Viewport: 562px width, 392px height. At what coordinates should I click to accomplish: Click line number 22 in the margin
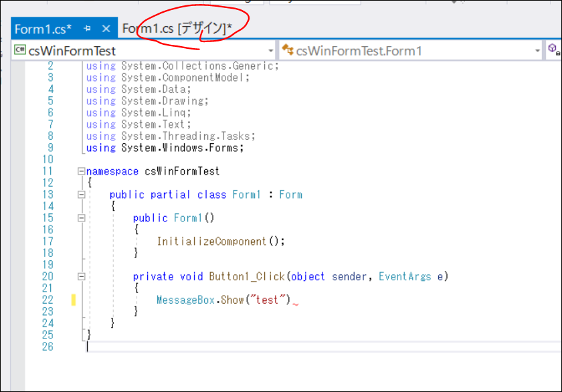click(x=48, y=300)
